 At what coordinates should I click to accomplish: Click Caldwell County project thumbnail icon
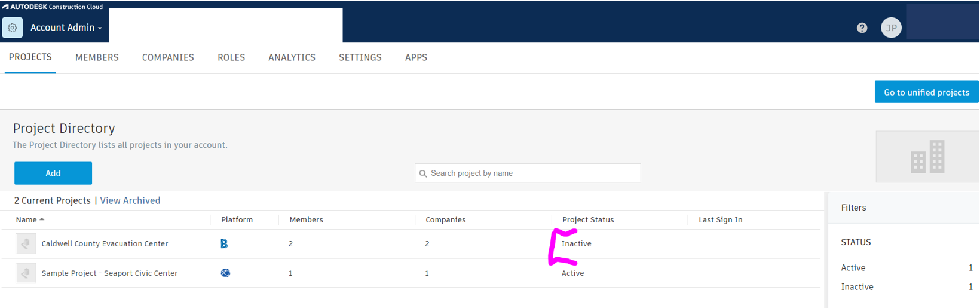click(x=26, y=243)
